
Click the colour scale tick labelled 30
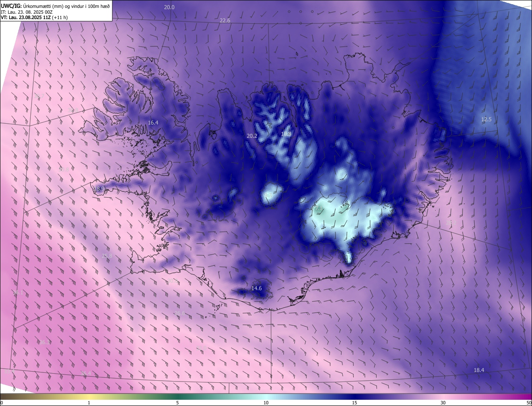click(443, 403)
